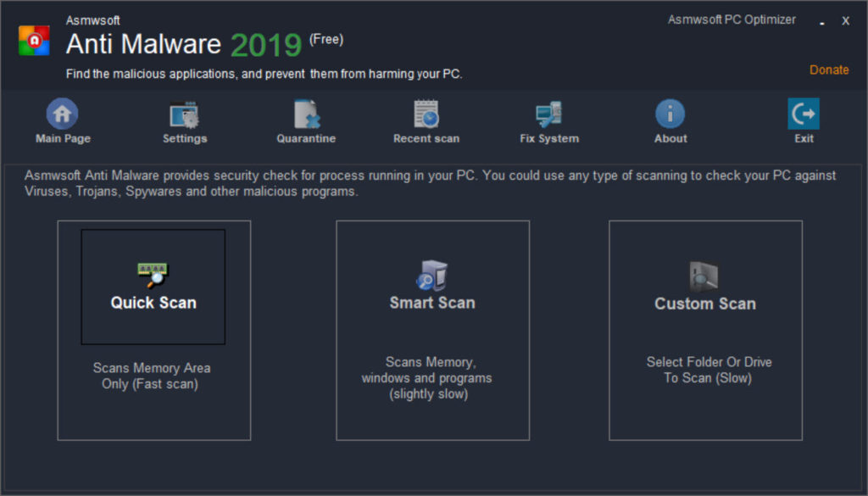This screenshot has height=496, width=868.
Task: Open the Settings gear icon
Action: (184, 114)
